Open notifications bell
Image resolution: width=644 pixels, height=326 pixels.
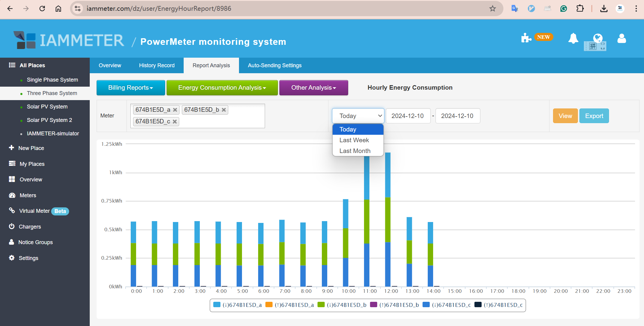coord(573,38)
